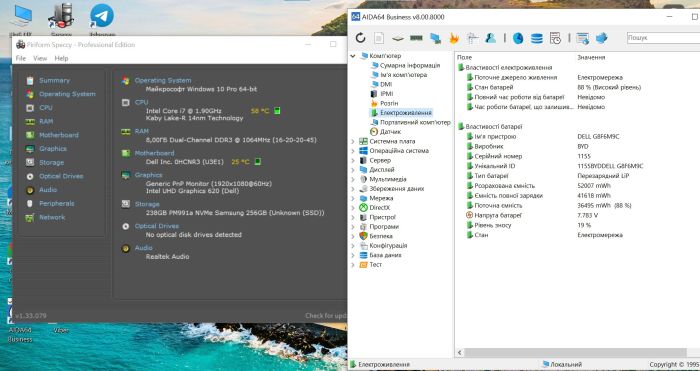Viewport: 700px width, 371px height.
Task: Click the Storage heading link in Speccy summary
Action: click(x=147, y=204)
